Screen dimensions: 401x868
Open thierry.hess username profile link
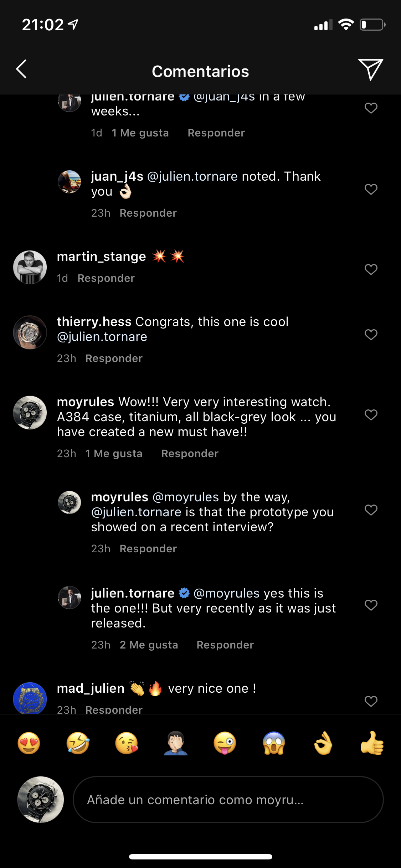[94, 322]
